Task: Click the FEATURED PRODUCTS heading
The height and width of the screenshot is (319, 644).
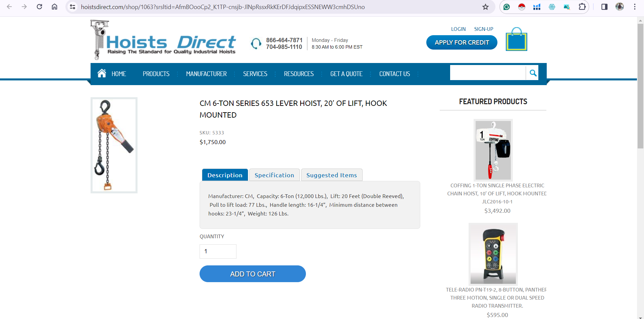Action: pyautogui.click(x=493, y=102)
